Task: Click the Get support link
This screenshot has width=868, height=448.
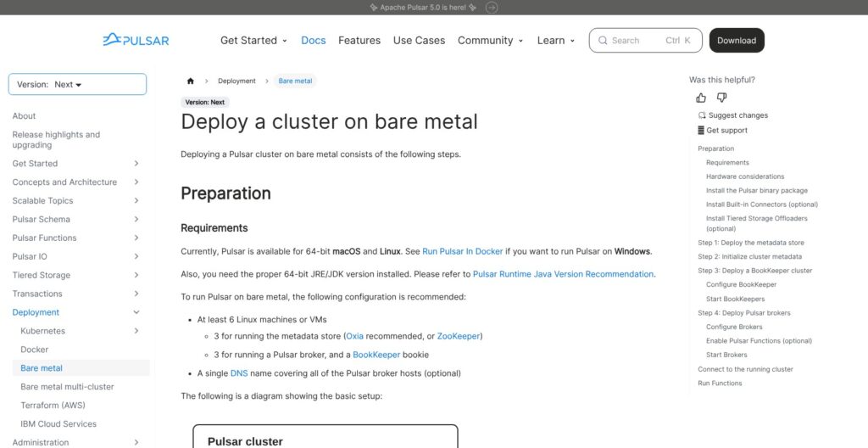Action: coord(726,131)
